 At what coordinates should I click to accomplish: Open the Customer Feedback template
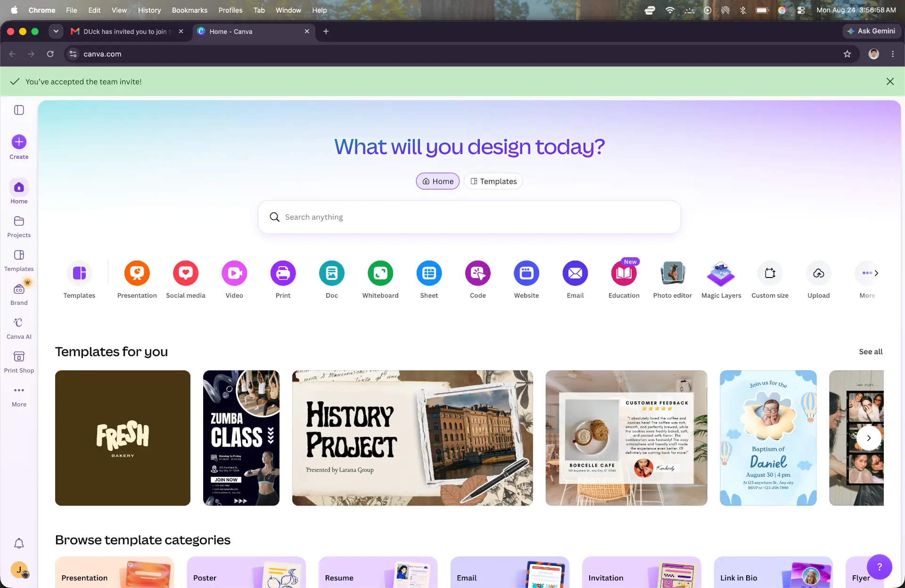pos(626,438)
